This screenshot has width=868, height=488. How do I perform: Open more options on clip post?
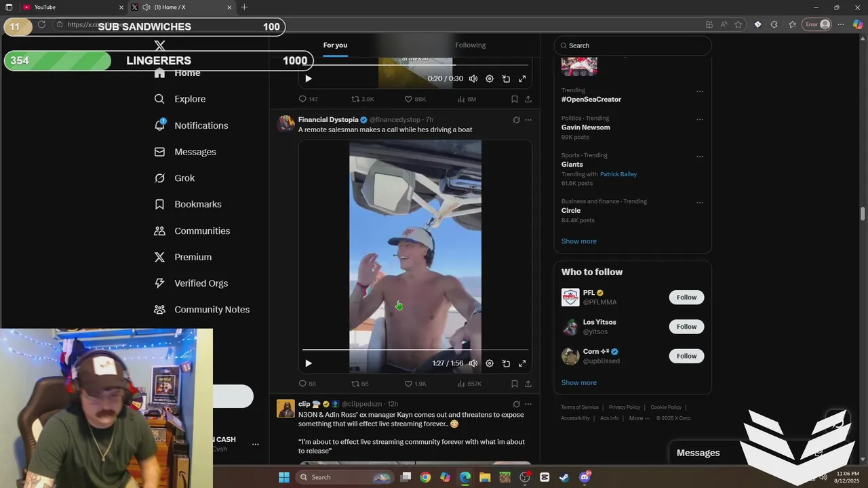pos(528,404)
